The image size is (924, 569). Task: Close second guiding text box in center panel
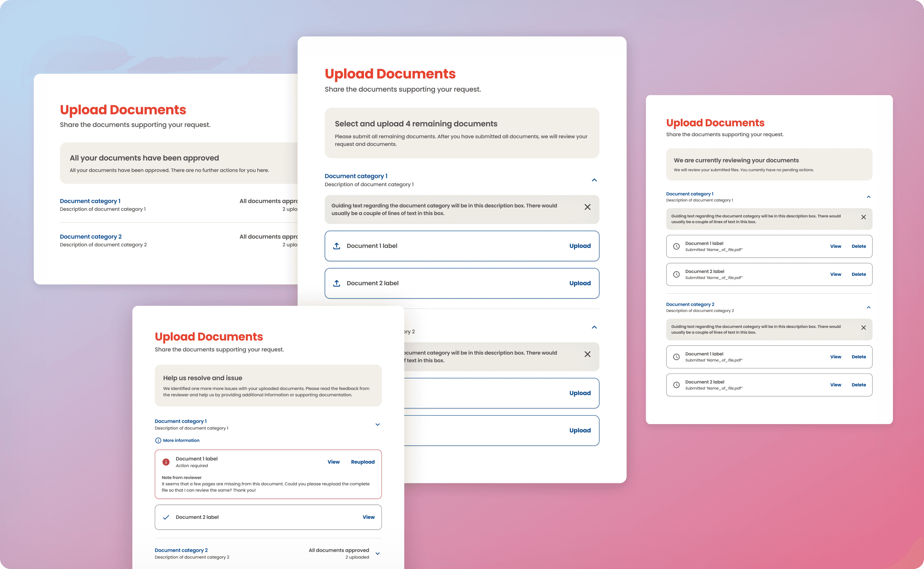pyautogui.click(x=587, y=354)
